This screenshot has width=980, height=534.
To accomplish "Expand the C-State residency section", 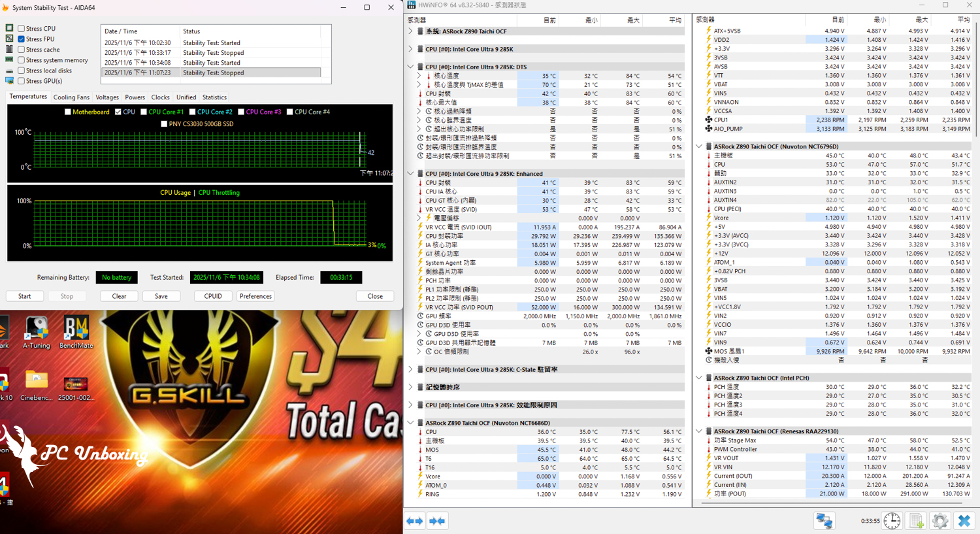I will pyautogui.click(x=410, y=369).
